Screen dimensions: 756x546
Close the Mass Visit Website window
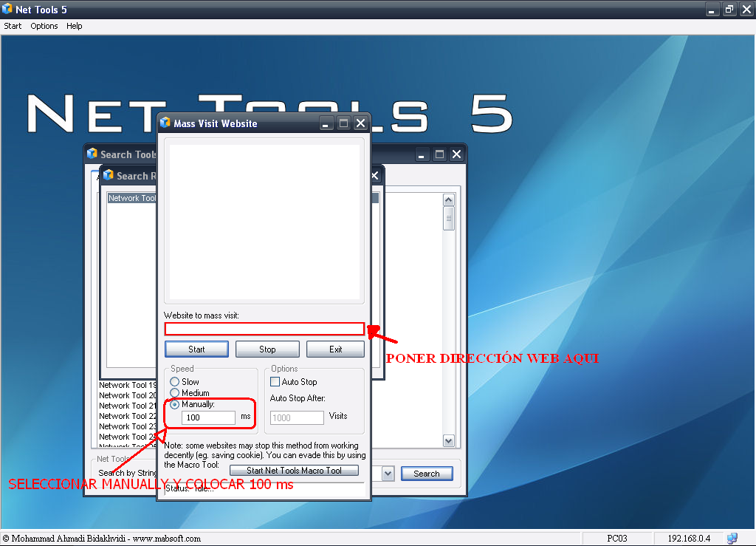pos(360,123)
